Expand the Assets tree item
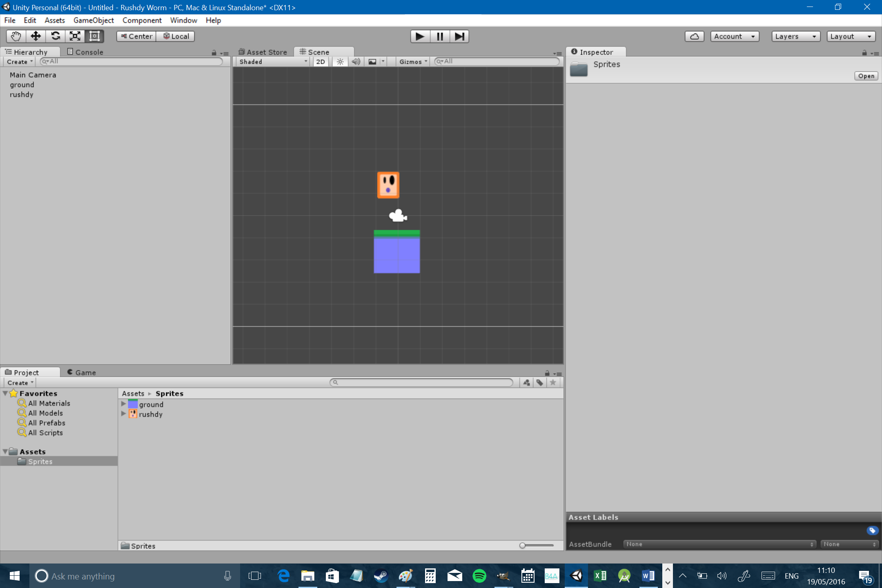The height and width of the screenshot is (588, 882). (5, 452)
